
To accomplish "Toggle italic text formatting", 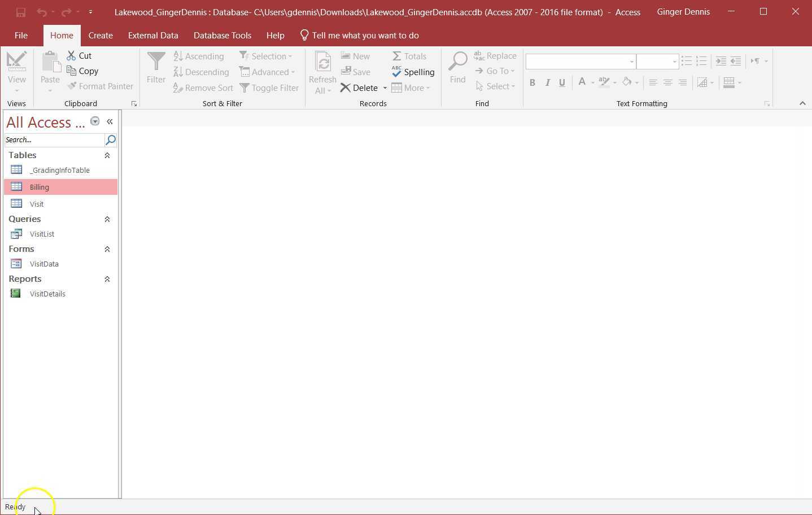I will (x=547, y=82).
